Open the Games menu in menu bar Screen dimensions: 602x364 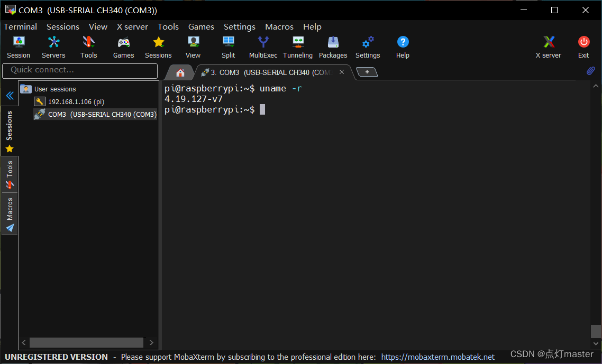pos(201,27)
